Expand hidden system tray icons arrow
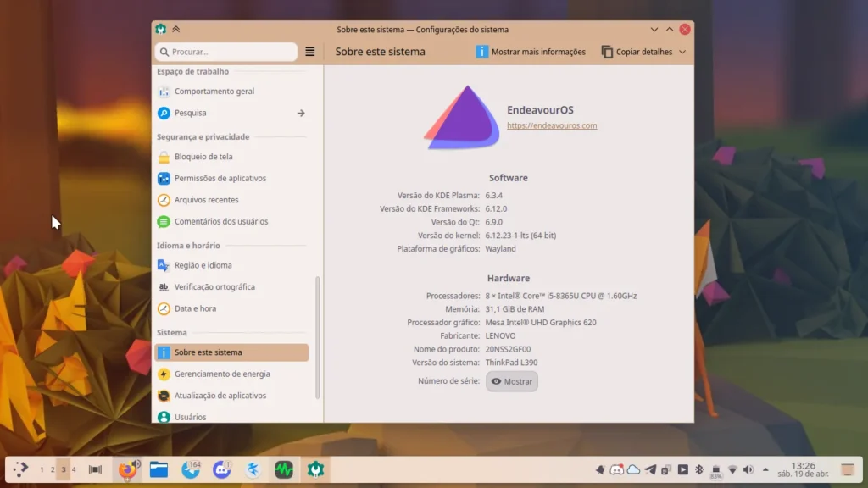This screenshot has width=868, height=488. click(x=765, y=469)
